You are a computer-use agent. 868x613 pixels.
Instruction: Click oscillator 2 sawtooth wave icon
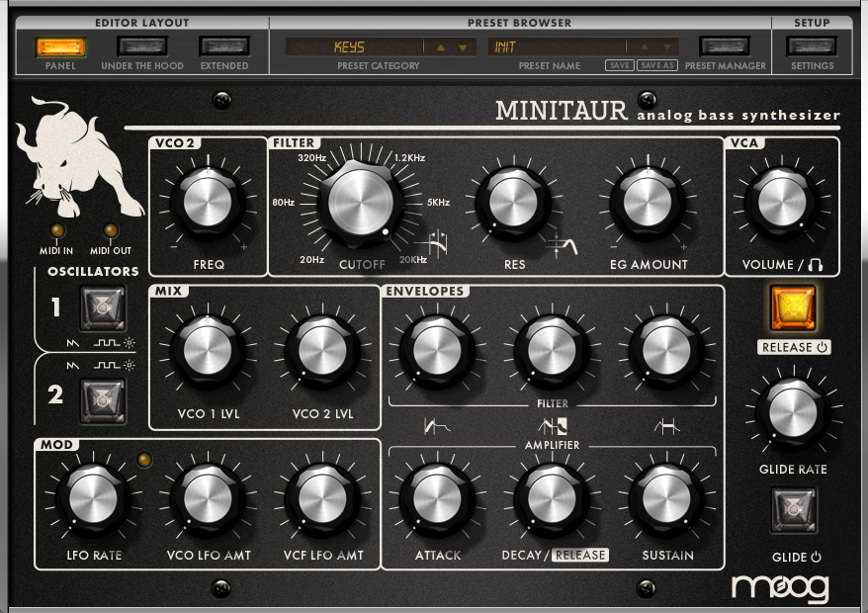pos(73,366)
